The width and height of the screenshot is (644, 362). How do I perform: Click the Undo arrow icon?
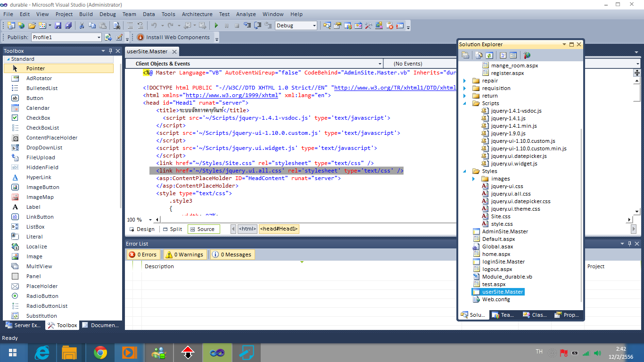click(154, 25)
